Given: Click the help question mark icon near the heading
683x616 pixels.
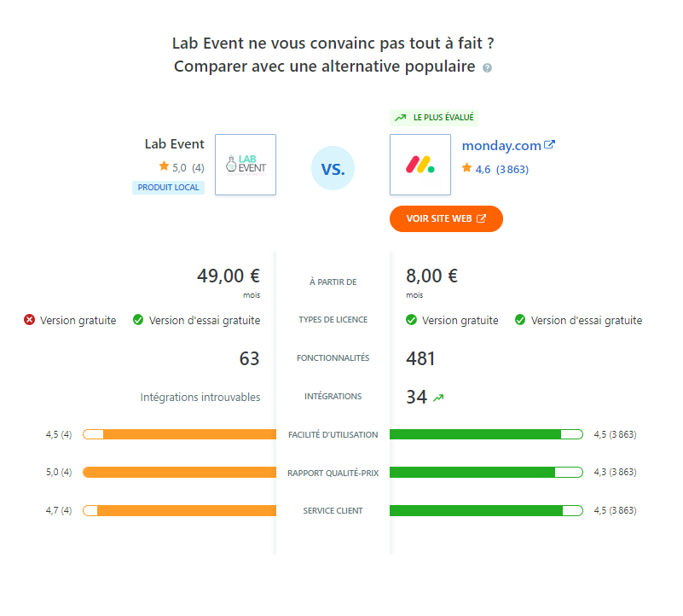Looking at the screenshot, I should pyautogui.click(x=488, y=67).
